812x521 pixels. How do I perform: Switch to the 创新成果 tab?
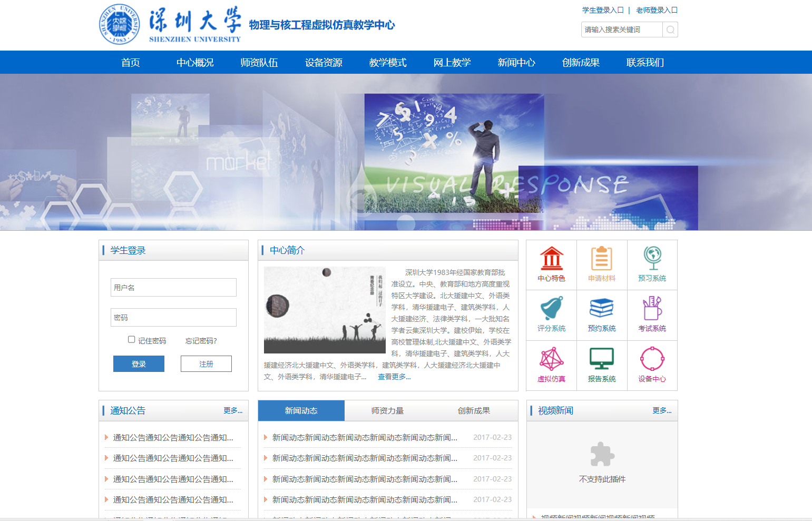click(474, 410)
